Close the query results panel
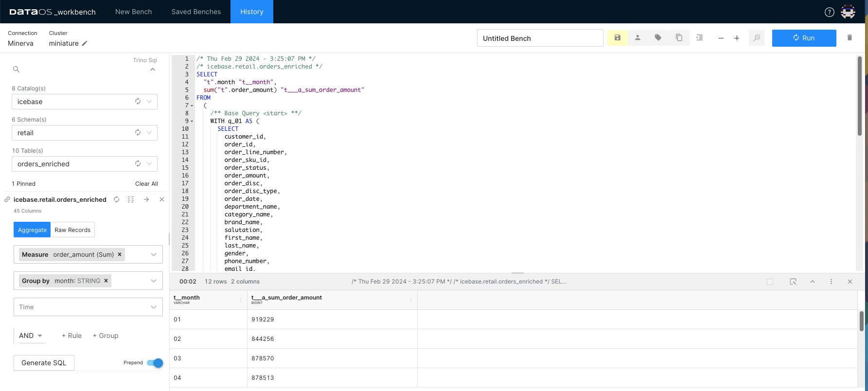This screenshot has height=391, width=868. pos(850,282)
